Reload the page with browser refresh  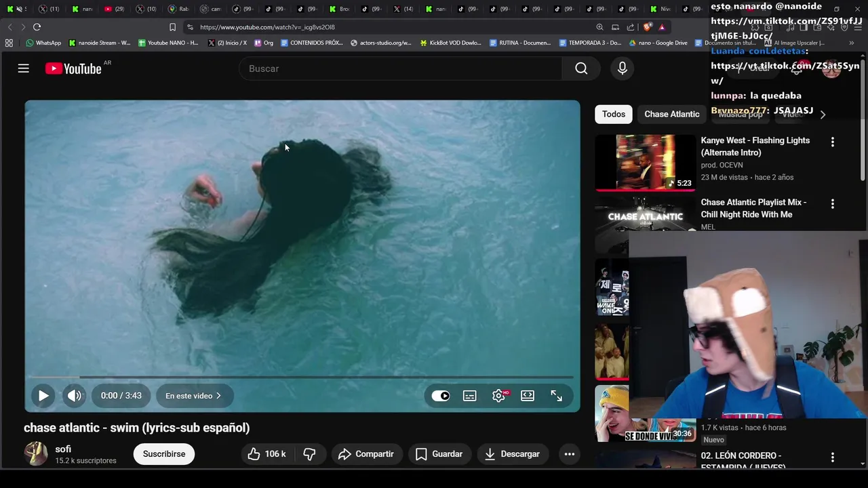click(x=37, y=27)
